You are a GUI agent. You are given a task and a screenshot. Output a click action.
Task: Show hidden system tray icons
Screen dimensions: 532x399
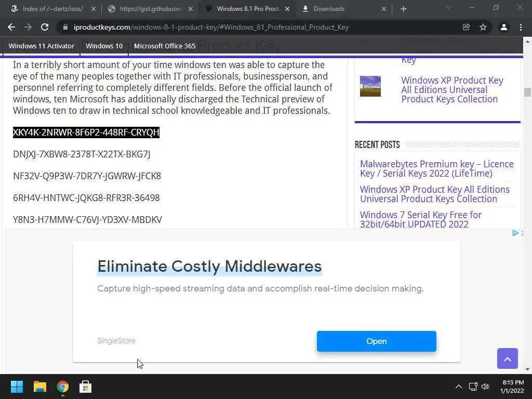point(458,387)
